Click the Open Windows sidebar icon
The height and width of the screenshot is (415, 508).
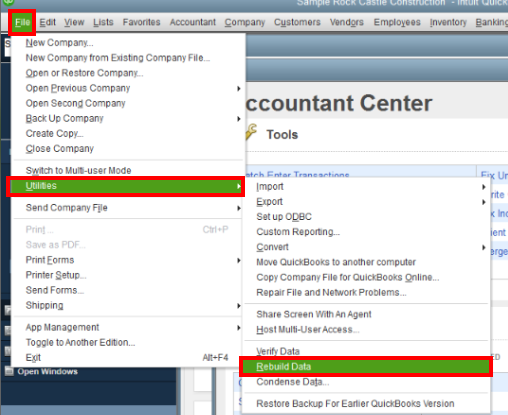coord(9,371)
